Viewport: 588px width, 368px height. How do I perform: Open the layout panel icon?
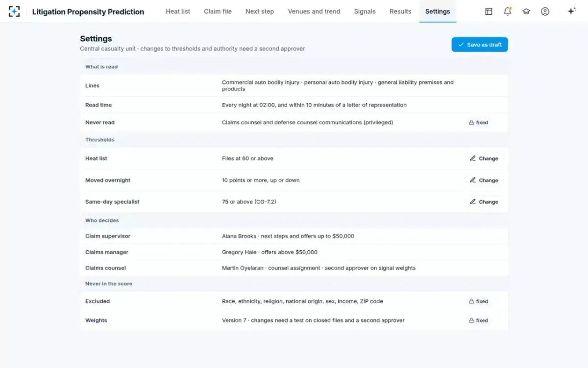click(489, 11)
